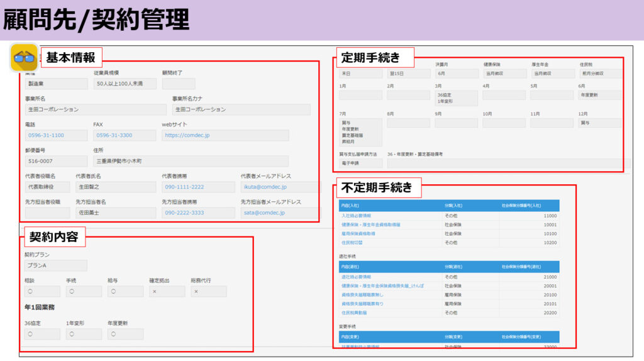Click the 契約プラン field showing プランA

point(55,265)
